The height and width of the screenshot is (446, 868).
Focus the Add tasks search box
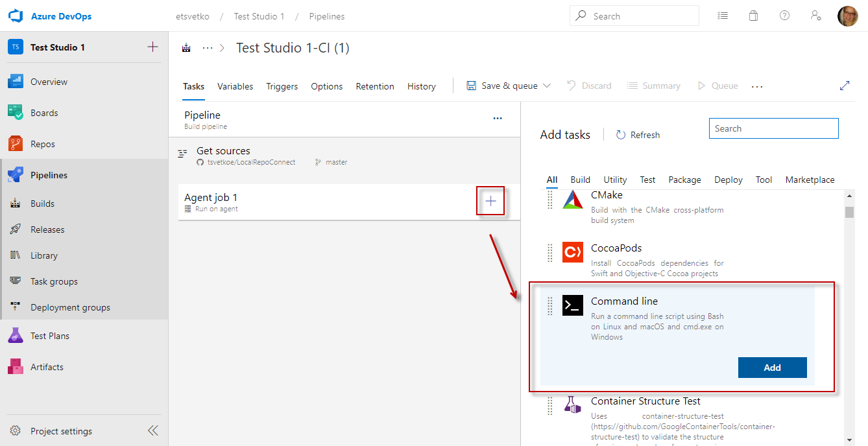coord(774,128)
